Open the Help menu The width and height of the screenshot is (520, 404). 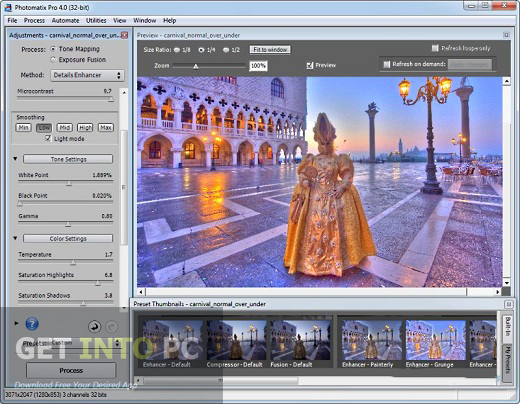[x=169, y=20]
